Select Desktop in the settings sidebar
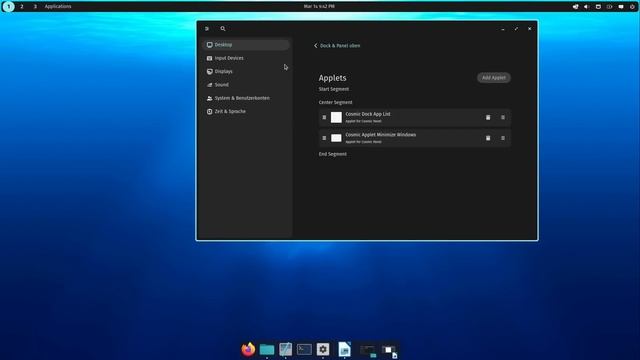The image size is (640, 360). click(x=246, y=45)
